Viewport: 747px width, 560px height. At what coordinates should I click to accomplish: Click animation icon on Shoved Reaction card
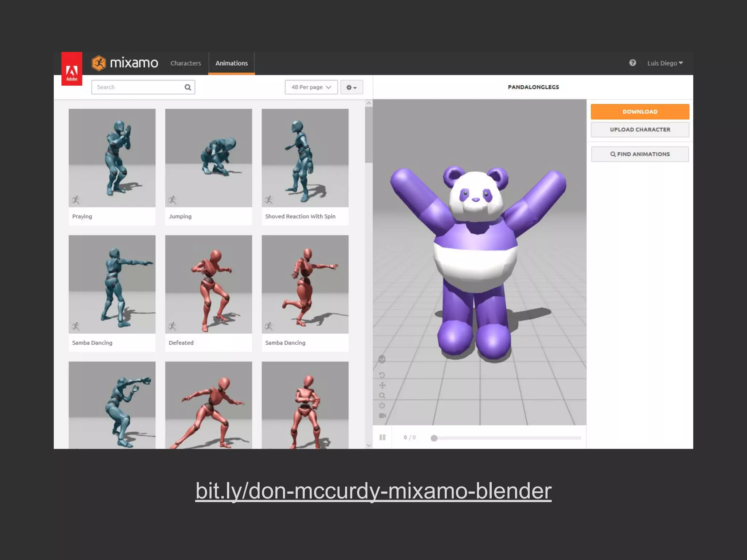(269, 200)
